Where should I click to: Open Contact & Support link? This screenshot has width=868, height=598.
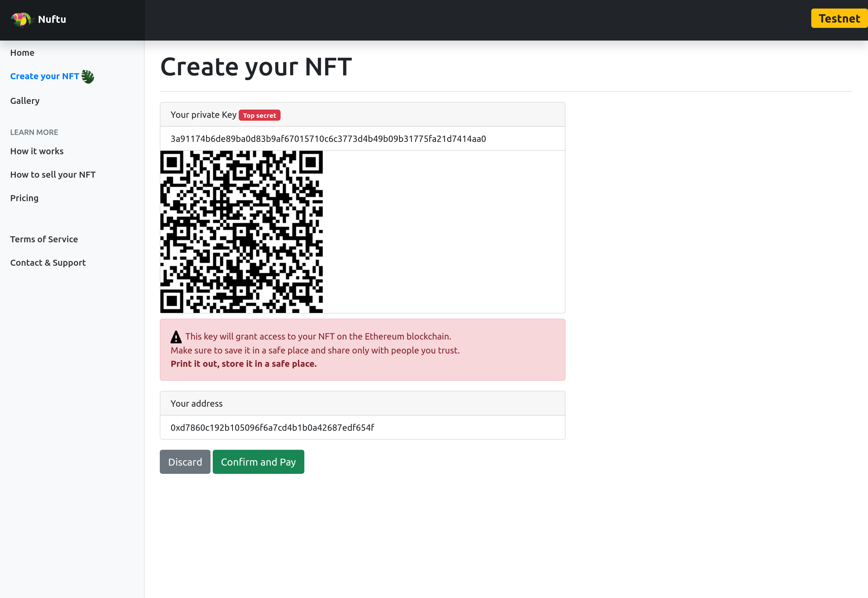tap(48, 263)
